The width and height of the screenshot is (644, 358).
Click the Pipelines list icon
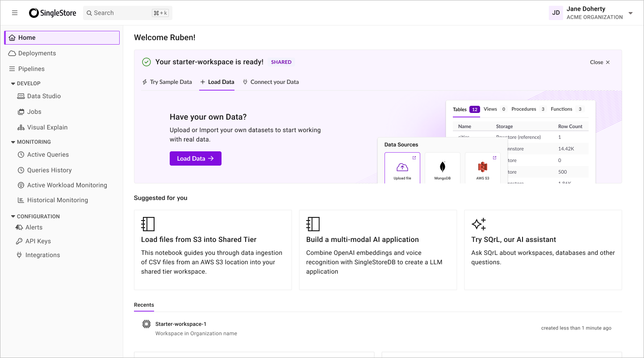[x=12, y=69]
